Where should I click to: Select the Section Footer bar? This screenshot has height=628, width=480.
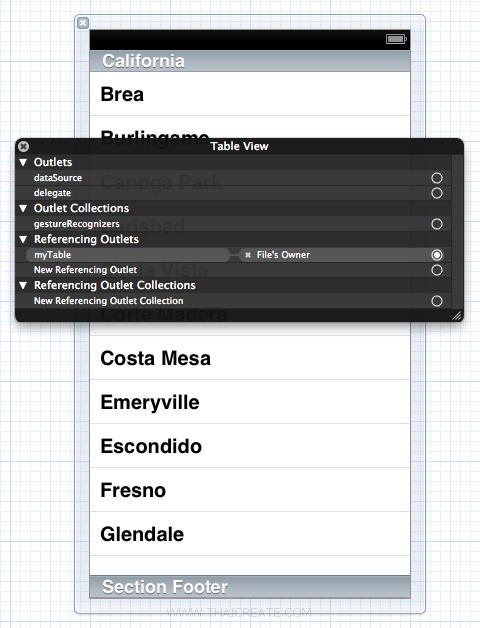pyautogui.click(x=250, y=587)
